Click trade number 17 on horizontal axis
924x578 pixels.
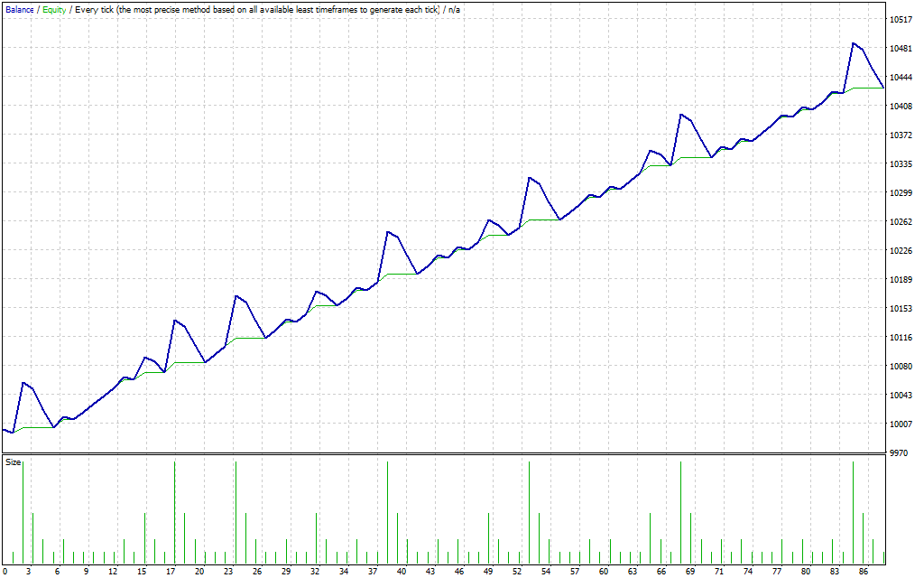[171, 572]
